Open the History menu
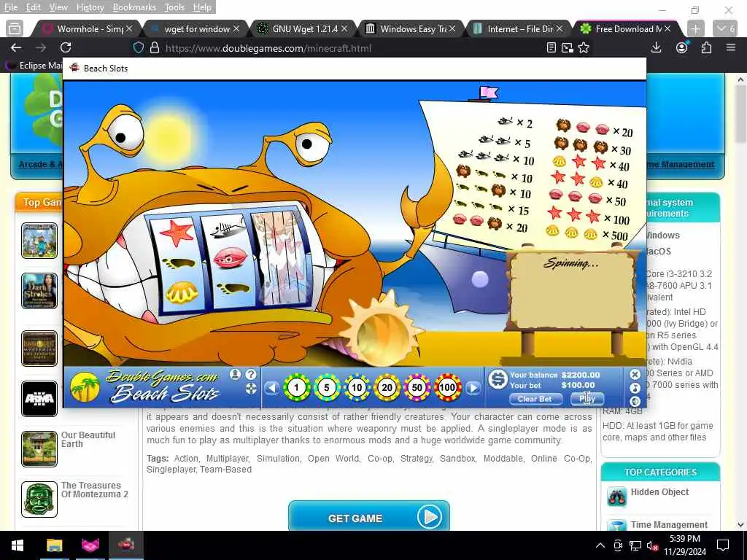The width and height of the screenshot is (747, 560). pos(90,7)
